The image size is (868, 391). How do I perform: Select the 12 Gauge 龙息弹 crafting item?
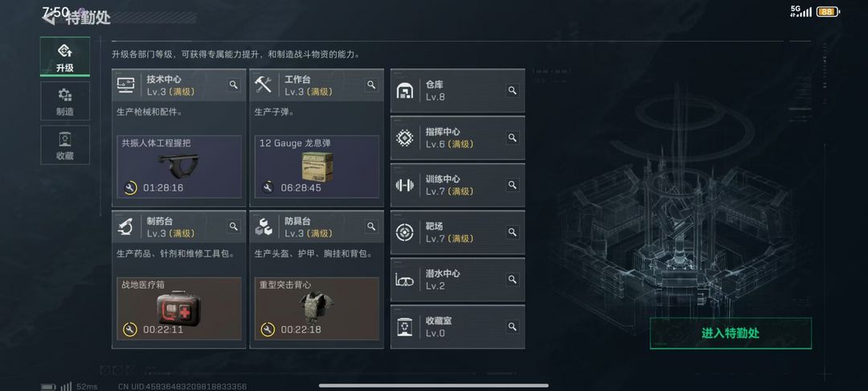pos(317,167)
